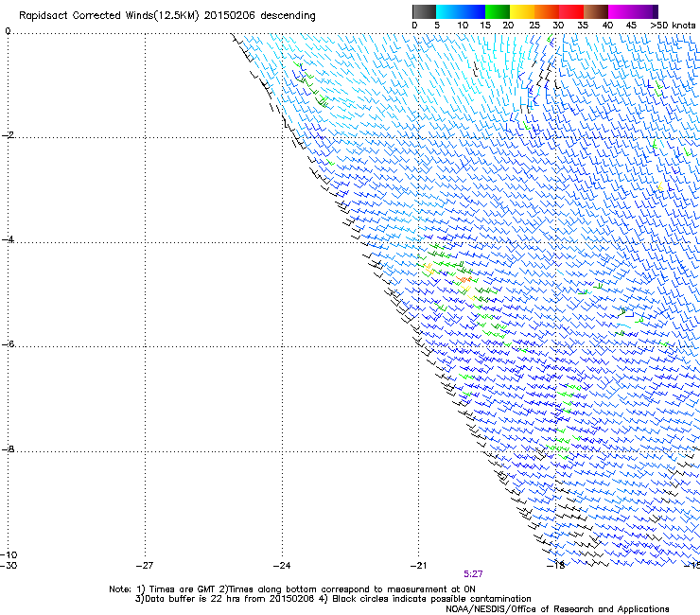Click the '-24' longitude axis label
Image resolution: width=700 pixels, height=615 pixels.
tap(282, 566)
